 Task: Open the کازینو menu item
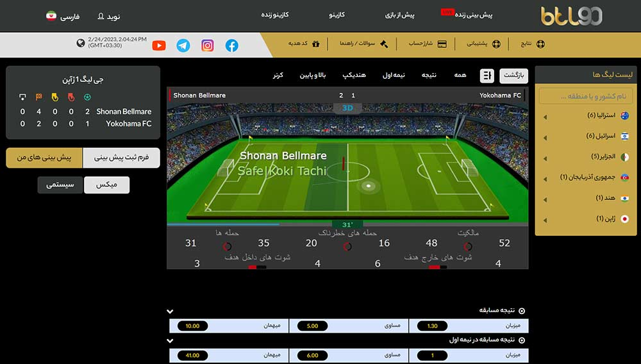(x=337, y=15)
